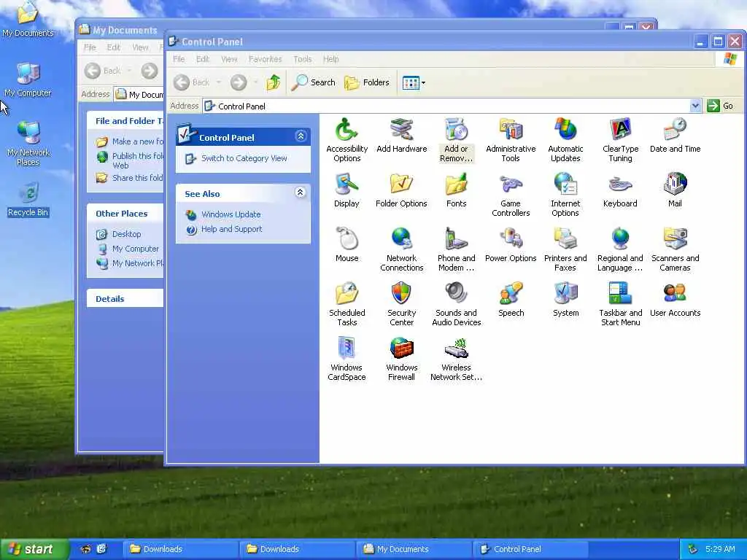Open the Windows Update link
This screenshot has height=560, width=747.
point(231,214)
